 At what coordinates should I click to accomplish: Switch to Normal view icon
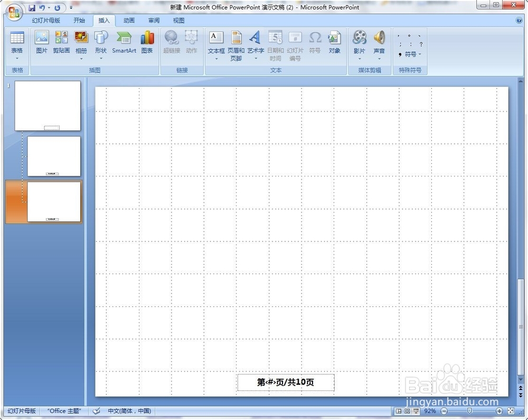click(x=399, y=411)
